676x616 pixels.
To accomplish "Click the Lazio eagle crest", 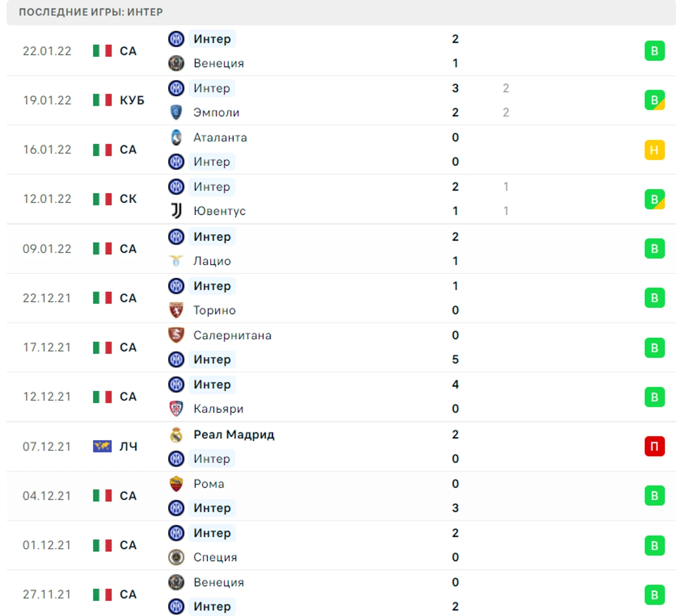I will (176, 261).
